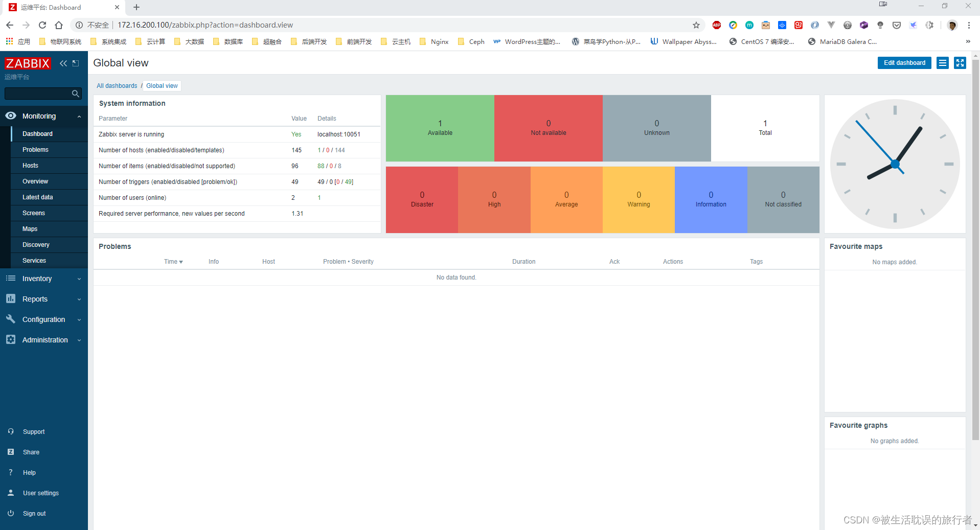Click the Share Z icon
The image size is (980, 530).
[11, 452]
